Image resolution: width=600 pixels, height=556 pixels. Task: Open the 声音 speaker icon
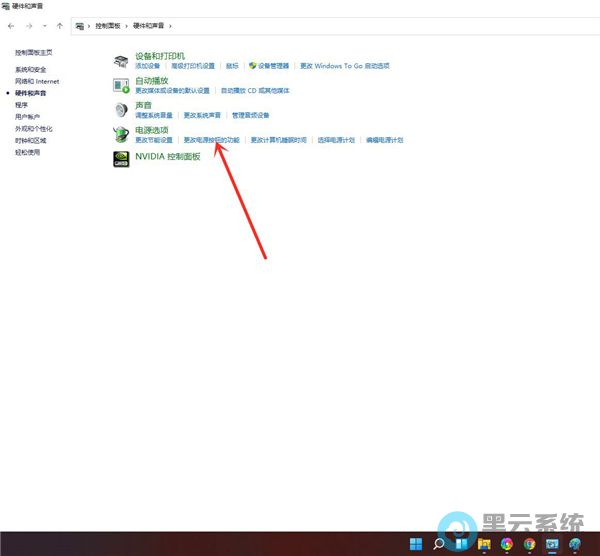pyautogui.click(x=120, y=110)
